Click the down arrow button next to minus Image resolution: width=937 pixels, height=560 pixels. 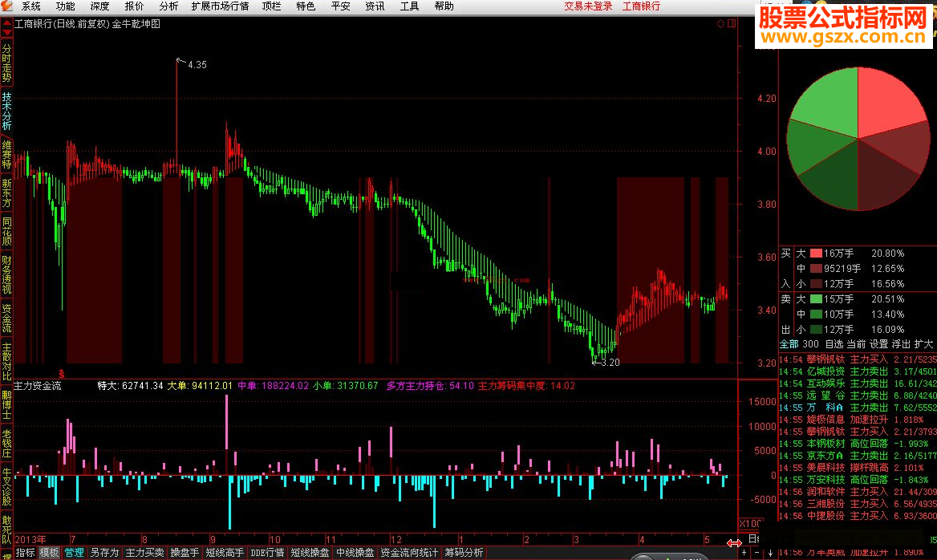tap(770, 553)
